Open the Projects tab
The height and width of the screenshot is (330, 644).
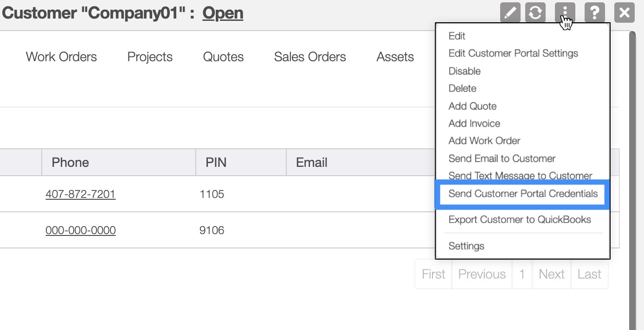click(150, 57)
